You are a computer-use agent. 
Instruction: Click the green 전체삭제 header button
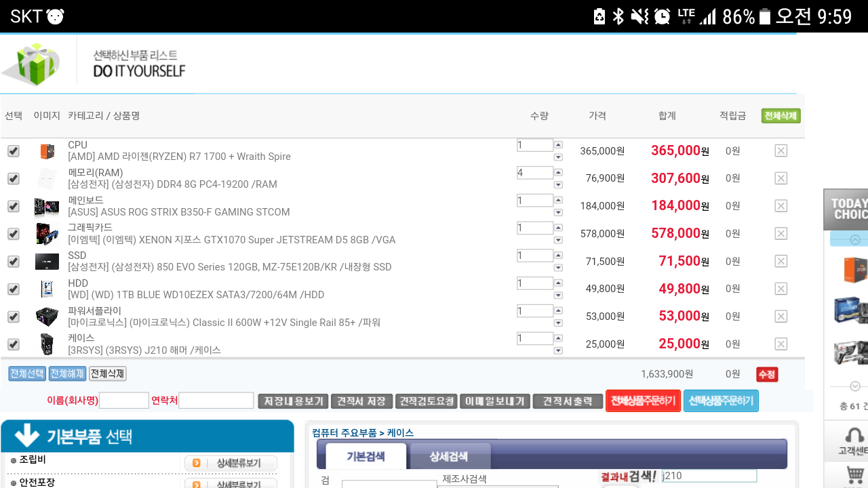(781, 116)
